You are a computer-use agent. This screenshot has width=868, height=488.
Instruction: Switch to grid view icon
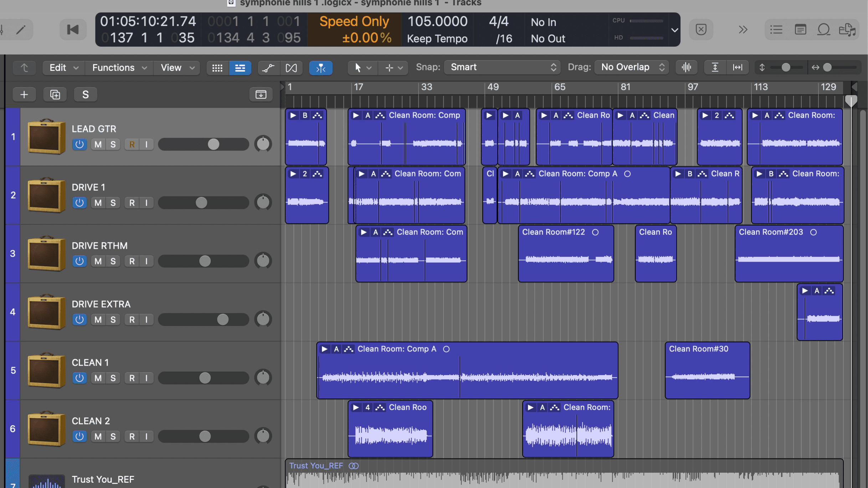[217, 68]
